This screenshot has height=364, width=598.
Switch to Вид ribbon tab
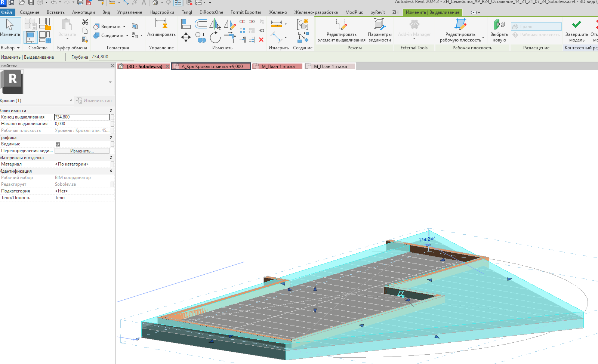click(106, 12)
